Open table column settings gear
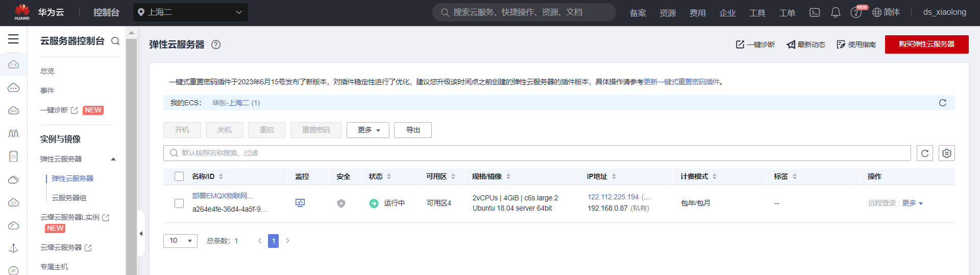The width and height of the screenshot is (980, 275). point(947,153)
